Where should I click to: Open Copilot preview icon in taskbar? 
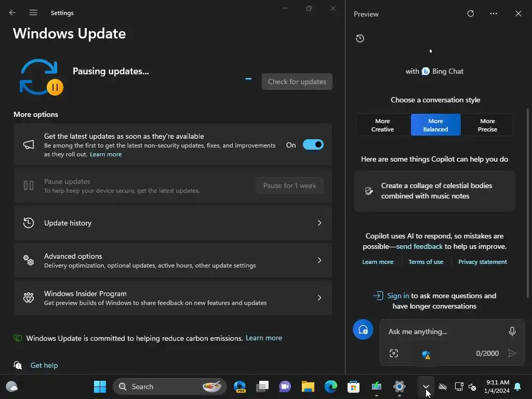pyautogui.click(x=240, y=387)
